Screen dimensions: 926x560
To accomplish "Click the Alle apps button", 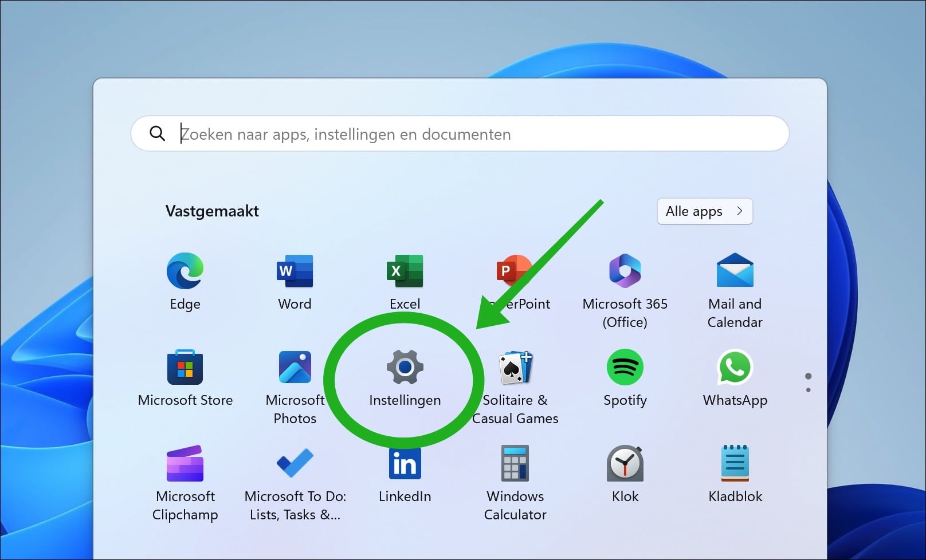I will click(x=705, y=211).
